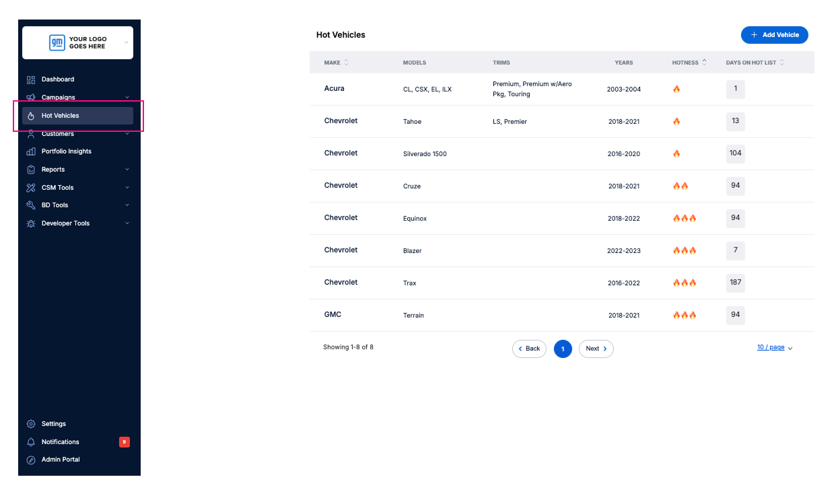Viewport: 840px width, 504px height.
Task: Go to Next page of results
Action: click(x=596, y=349)
